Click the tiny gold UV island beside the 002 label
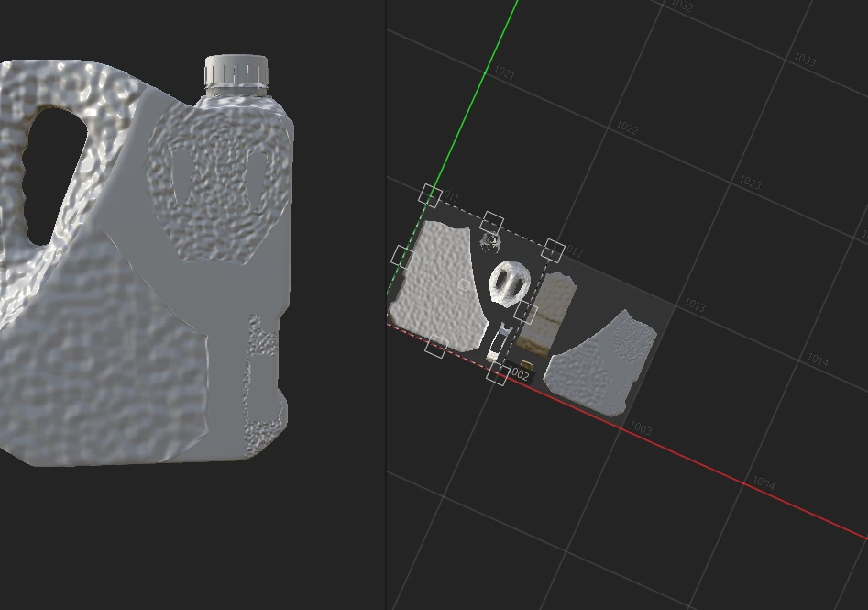The image size is (868, 610). (526, 366)
